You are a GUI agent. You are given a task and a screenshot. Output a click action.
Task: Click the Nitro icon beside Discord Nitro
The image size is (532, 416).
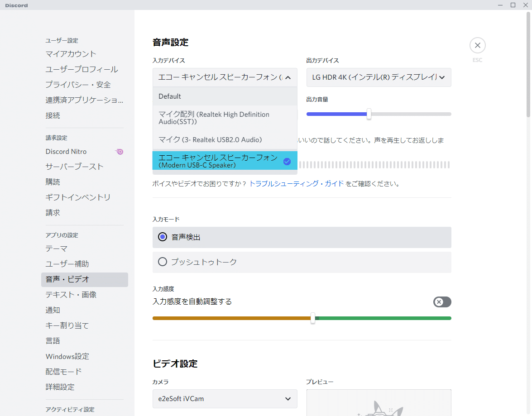click(x=119, y=152)
